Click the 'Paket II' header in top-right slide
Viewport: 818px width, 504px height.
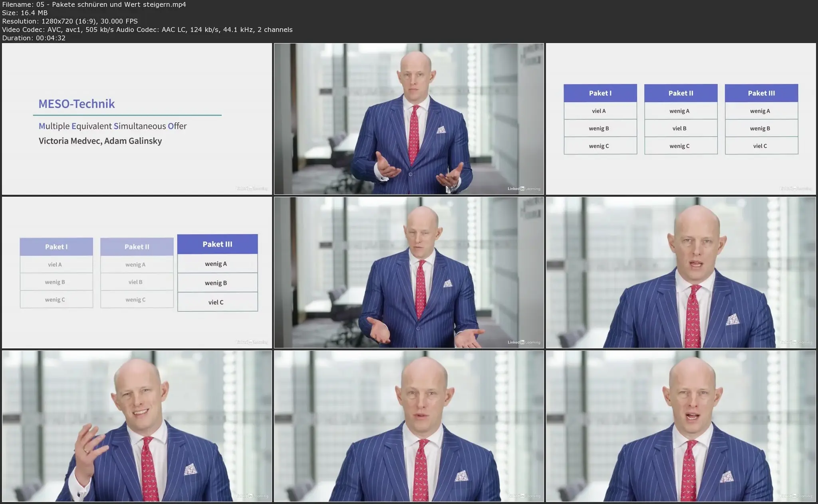[x=681, y=93]
